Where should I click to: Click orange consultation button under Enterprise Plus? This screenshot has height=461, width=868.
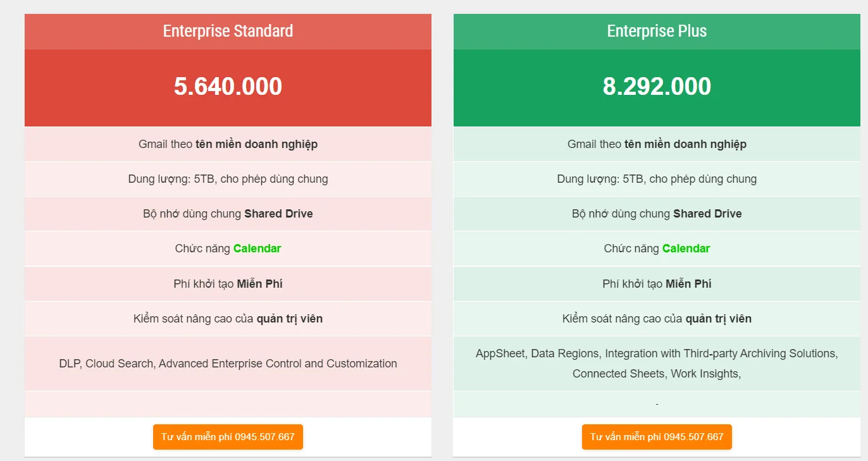pyautogui.click(x=657, y=437)
